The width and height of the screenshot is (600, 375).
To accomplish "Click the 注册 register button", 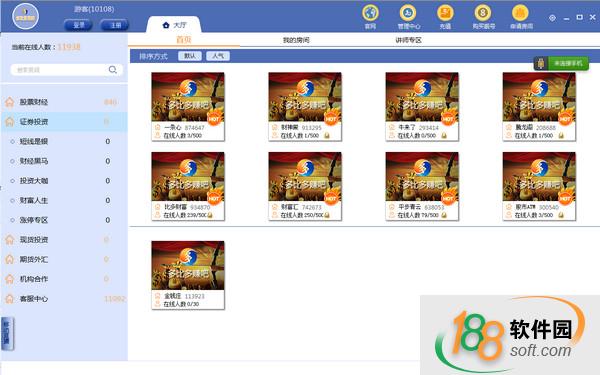I will pyautogui.click(x=114, y=25).
